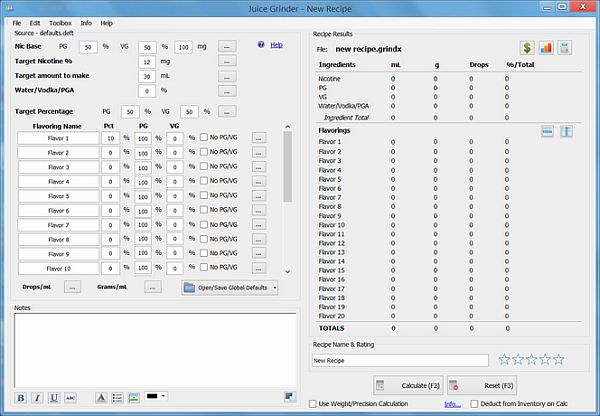Image resolution: width=600 pixels, height=416 pixels.
Task: Open the font style A icon
Action: 101,398
